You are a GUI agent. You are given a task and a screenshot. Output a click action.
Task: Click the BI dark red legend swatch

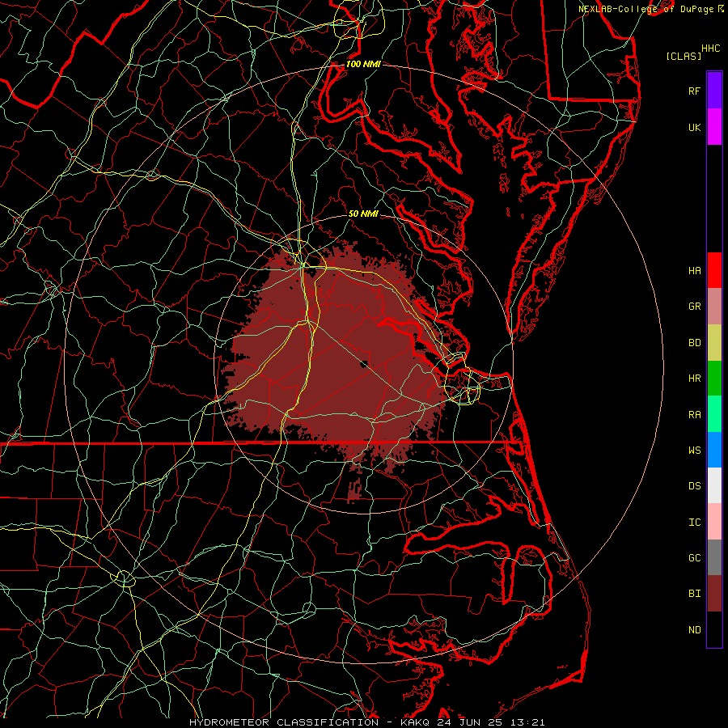(x=714, y=594)
